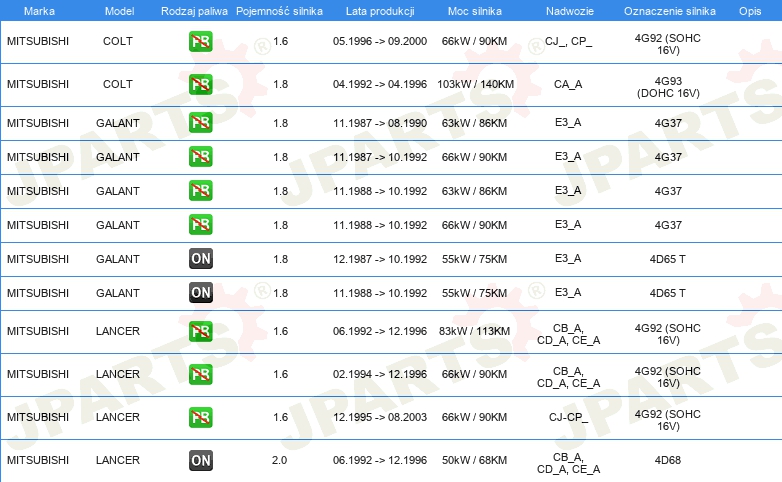Viewport: 782px width, 482px height.
Task: Click the petrol icon in LANCER 83kW / 113KM row
Action: tap(200, 331)
